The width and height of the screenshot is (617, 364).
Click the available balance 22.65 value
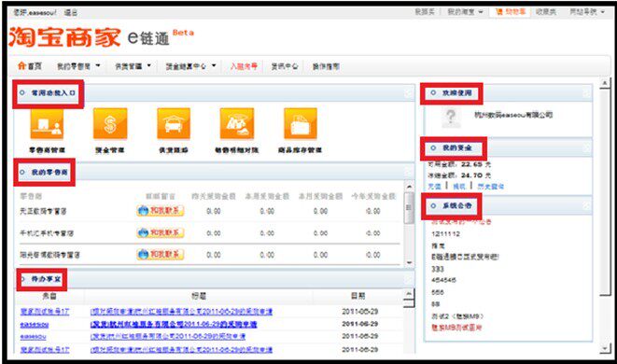pyautogui.click(x=471, y=164)
